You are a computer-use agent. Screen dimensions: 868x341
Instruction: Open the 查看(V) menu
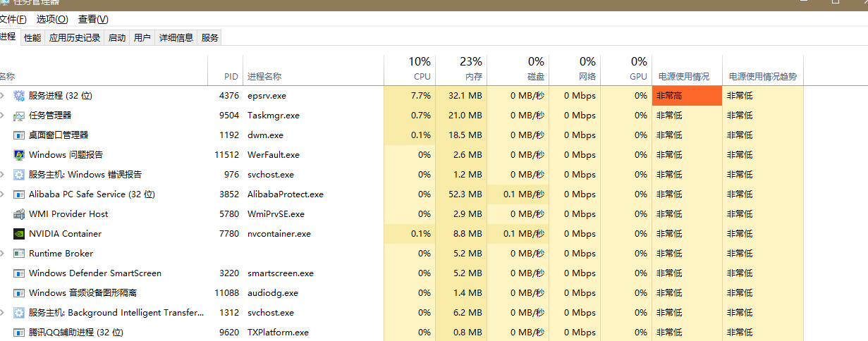(x=93, y=19)
